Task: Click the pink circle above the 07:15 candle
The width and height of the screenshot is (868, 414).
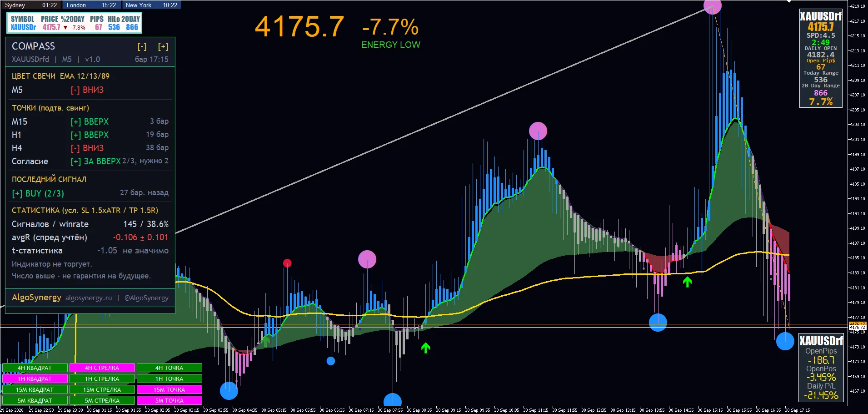Action: click(367, 259)
